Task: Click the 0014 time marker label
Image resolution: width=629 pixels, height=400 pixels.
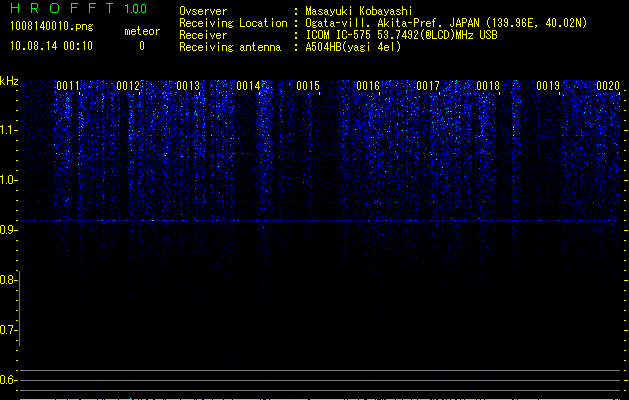Action: coord(248,86)
